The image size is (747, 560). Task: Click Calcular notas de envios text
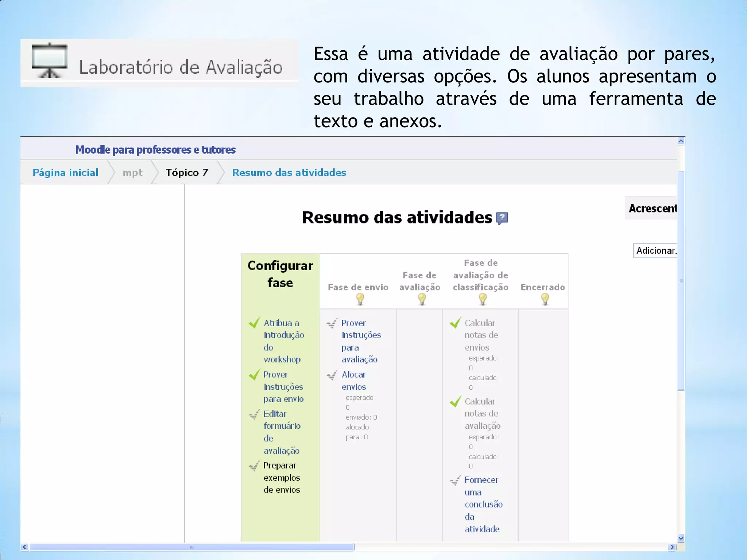point(481,335)
